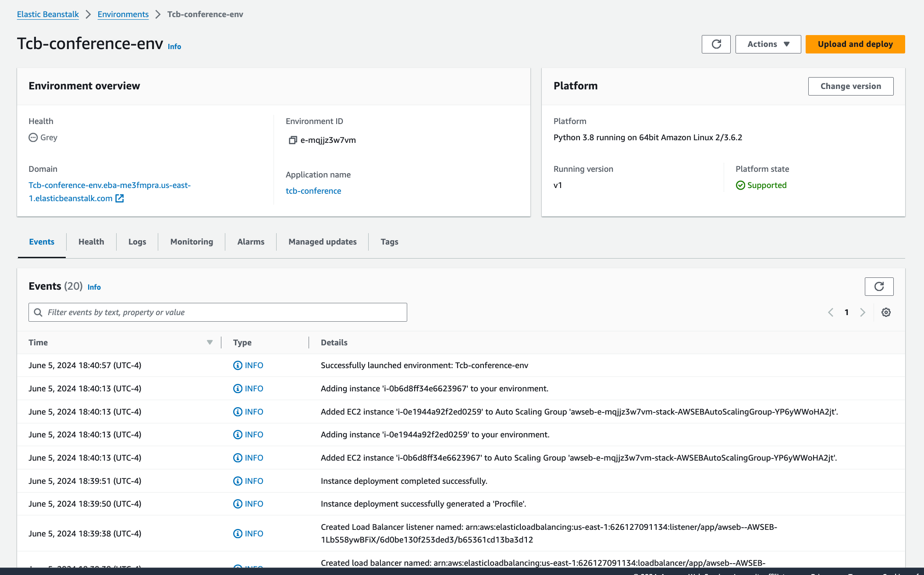Refresh the Events list
This screenshot has width=924, height=575.
click(x=878, y=287)
